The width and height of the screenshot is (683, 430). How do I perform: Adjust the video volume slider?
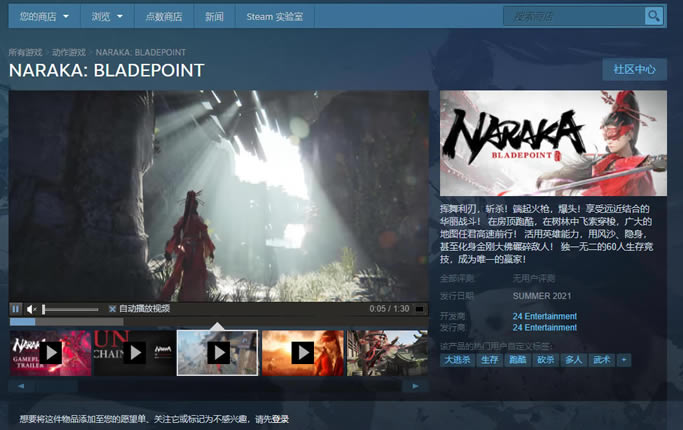pyautogui.click(x=71, y=309)
